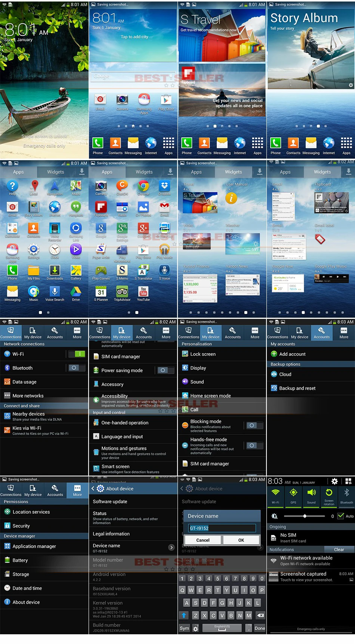This screenshot has width=355, height=644.
Task: Expand the Device name row arrow
Action: [x=172, y=547]
